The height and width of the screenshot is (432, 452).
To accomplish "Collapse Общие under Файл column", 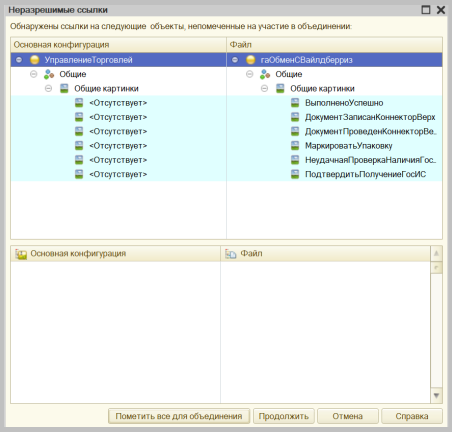I will (250, 74).
